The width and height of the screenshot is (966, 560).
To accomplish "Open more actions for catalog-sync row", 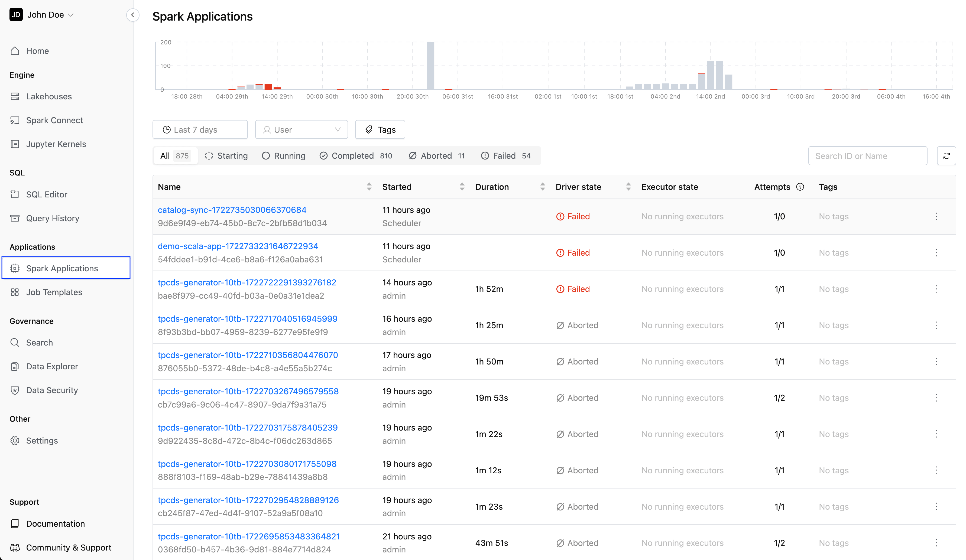I will tap(936, 217).
